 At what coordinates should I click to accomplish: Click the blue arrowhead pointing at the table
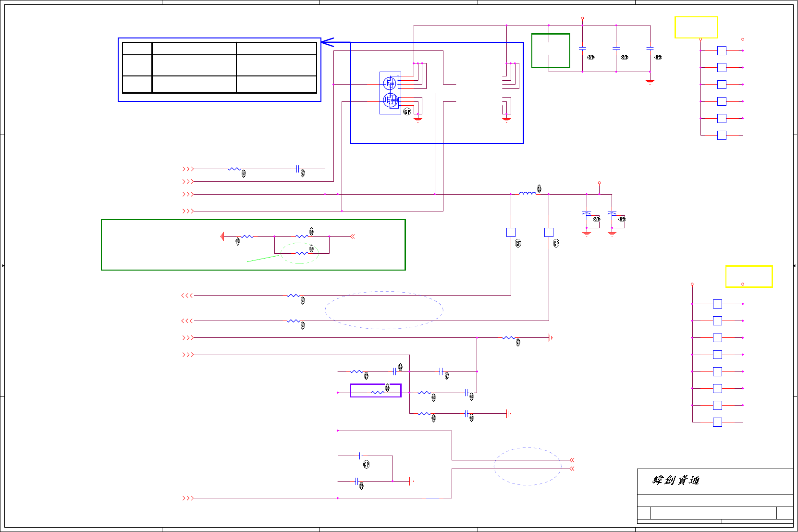click(327, 42)
